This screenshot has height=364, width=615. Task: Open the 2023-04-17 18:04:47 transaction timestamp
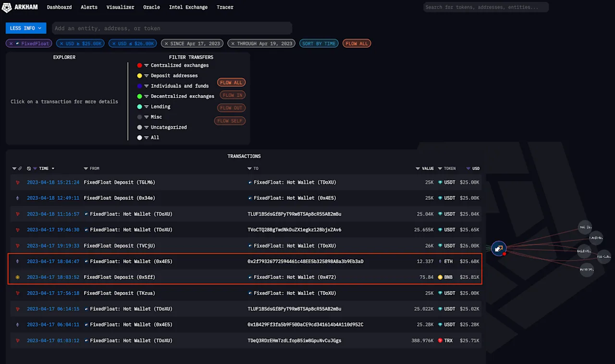click(x=53, y=262)
